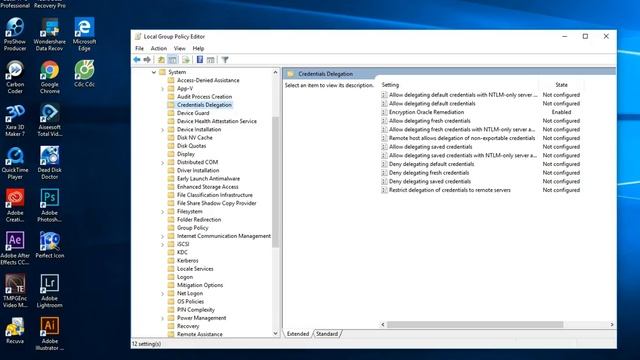Open the Action menu
Image resolution: width=640 pixels, height=360 pixels.
(159, 48)
